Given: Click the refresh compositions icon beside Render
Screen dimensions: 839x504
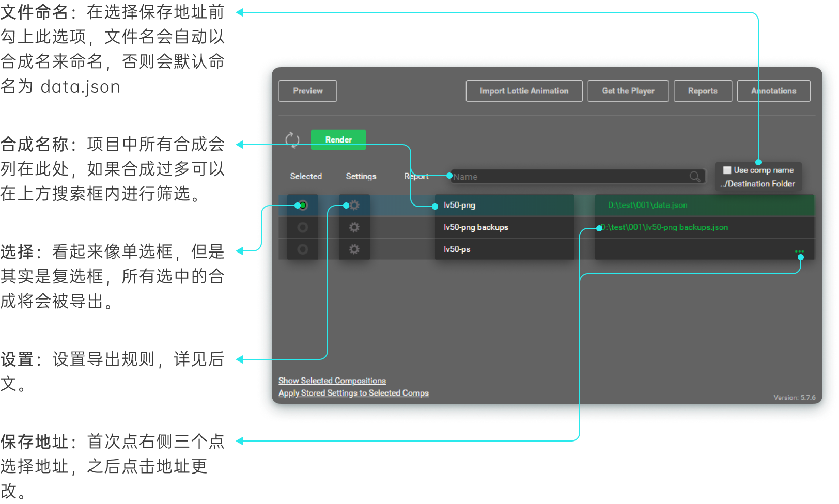Looking at the screenshot, I should tap(292, 139).
